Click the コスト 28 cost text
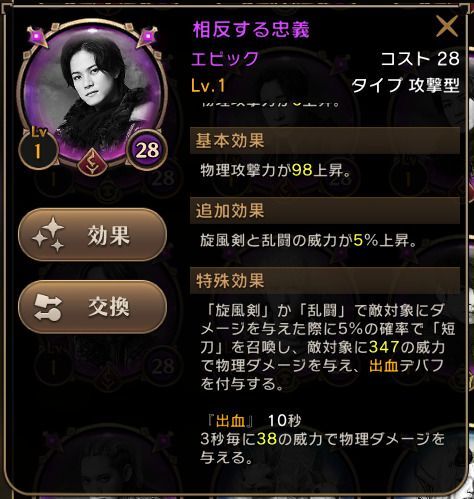 [420, 59]
